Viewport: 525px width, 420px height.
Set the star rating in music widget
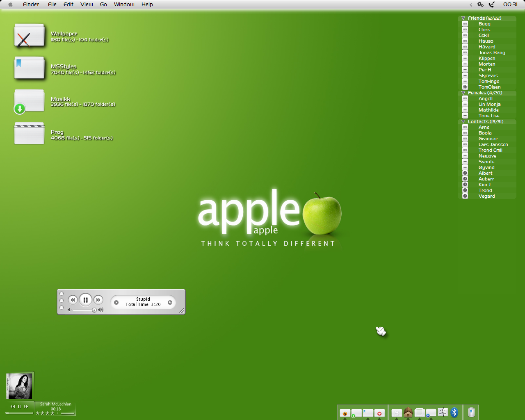pyautogui.click(x=45, y=413)
